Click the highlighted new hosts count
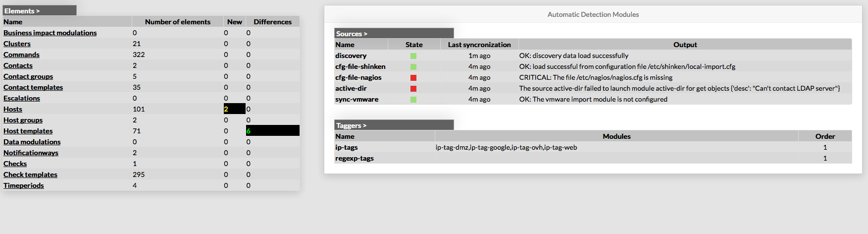The image size is (868, 234). click(234, 109)
